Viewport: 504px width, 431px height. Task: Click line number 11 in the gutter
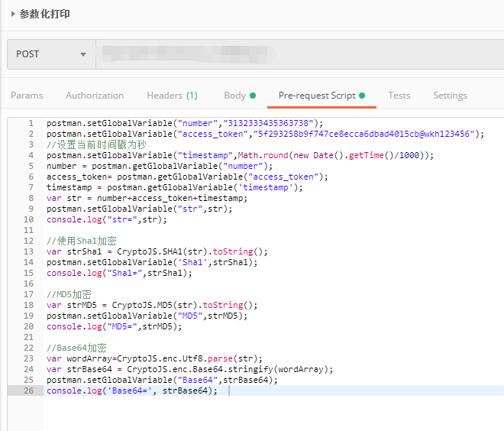(x=28, y=230)
